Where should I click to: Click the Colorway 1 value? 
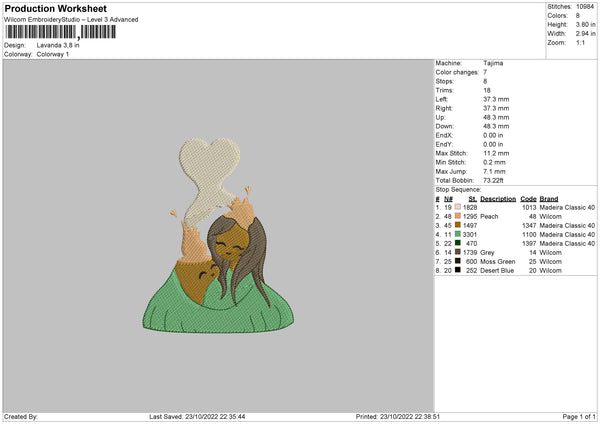53,53
